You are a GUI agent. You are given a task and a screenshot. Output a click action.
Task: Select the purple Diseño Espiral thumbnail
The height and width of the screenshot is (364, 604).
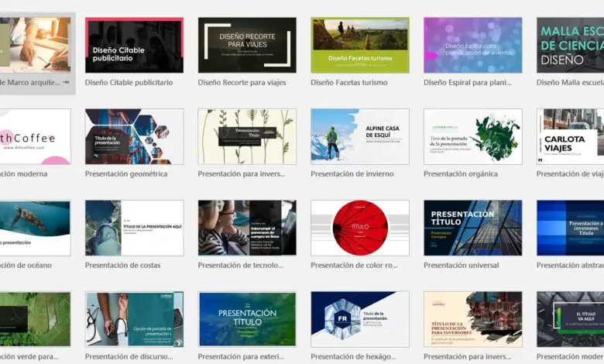click(x=472, y=45)
